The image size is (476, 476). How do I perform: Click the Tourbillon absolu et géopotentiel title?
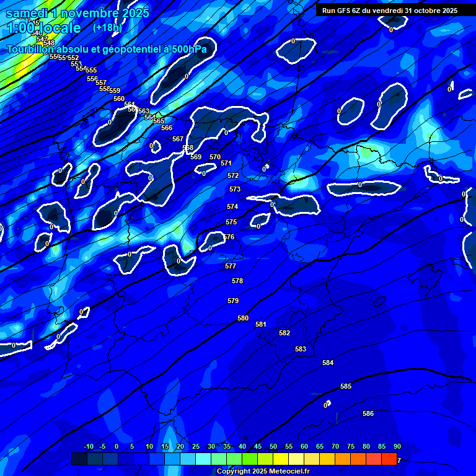click(107, 49)
